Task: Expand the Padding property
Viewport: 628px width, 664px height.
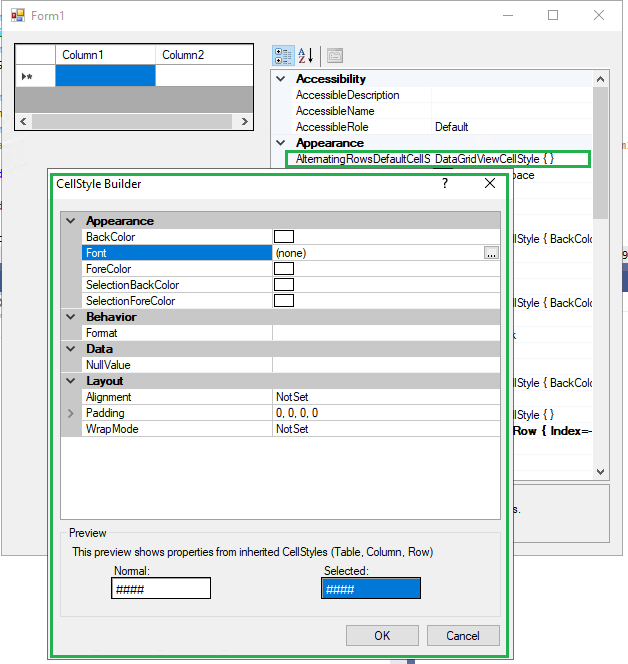Action: [71, 413]
